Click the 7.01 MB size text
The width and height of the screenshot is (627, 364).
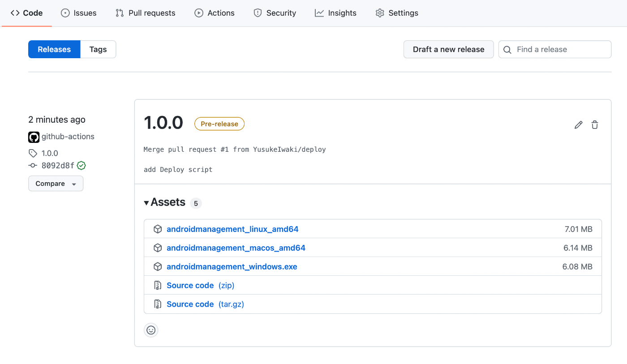coord(578,229)
